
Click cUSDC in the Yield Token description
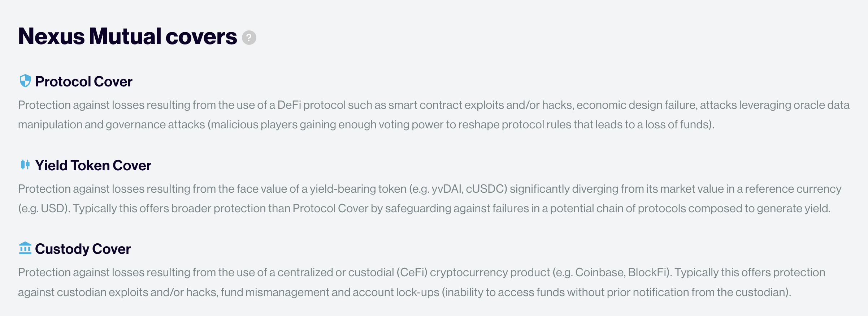point(486,189)
